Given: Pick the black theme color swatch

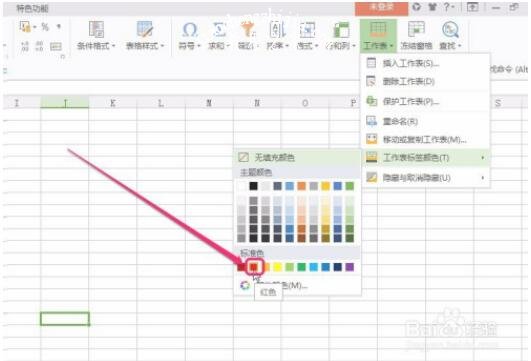Looking at the screenshot, I should pyautogui.click(x=253, y=186).
